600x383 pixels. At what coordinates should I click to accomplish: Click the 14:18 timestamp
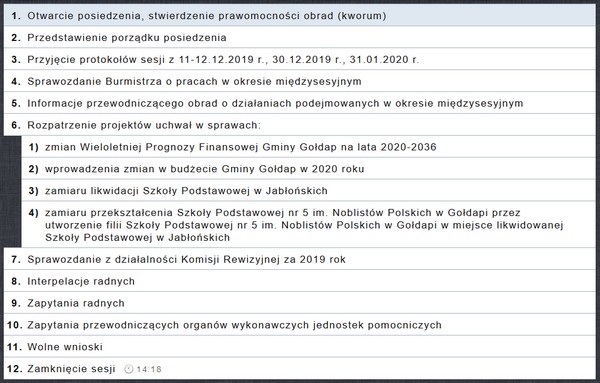tap(149, 369)
